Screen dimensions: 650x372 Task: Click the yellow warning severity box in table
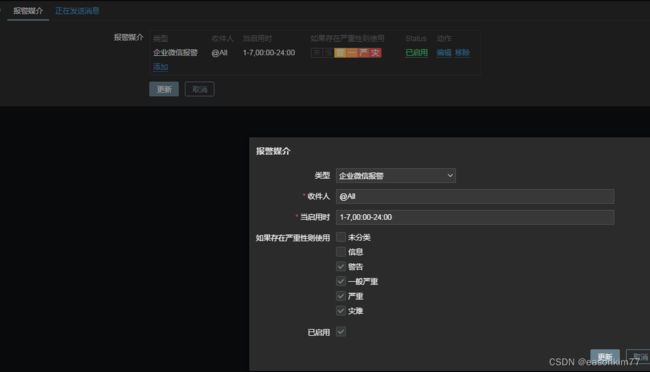pos(340,53)
